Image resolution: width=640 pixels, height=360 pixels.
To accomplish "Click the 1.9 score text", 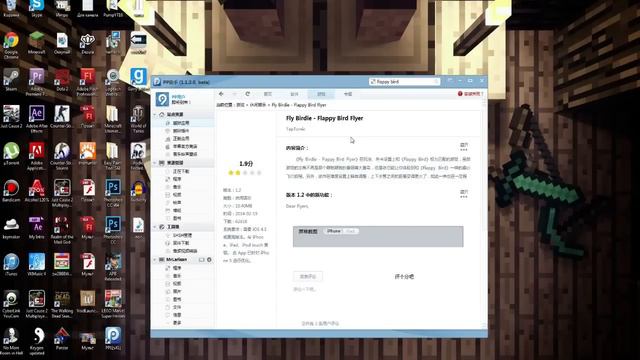I will click(x=246, y=164).
